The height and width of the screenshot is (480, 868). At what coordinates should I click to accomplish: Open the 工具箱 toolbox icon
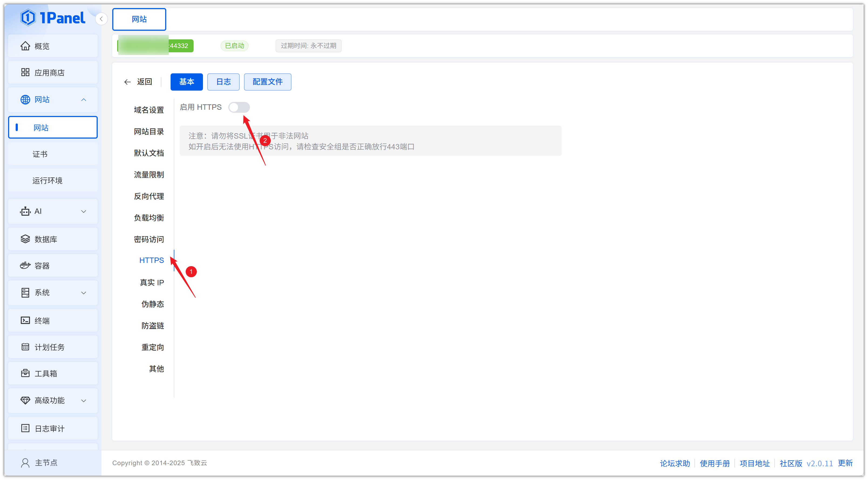[x=25, y=373]
